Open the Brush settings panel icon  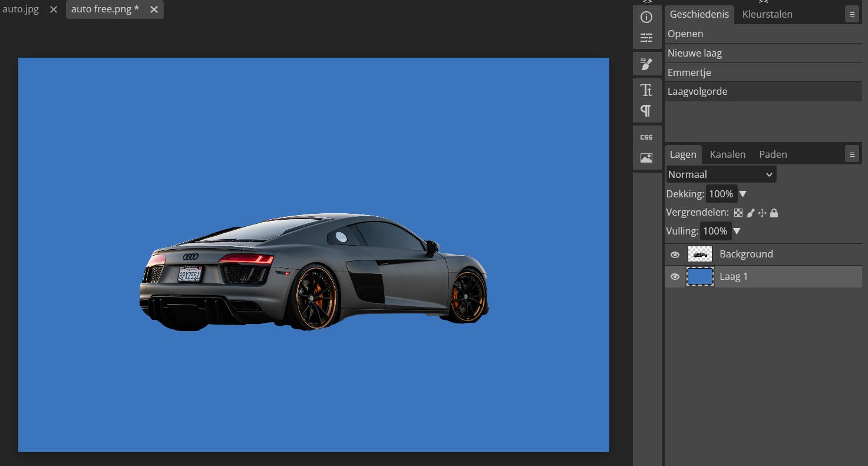click(x=646, y=64)
